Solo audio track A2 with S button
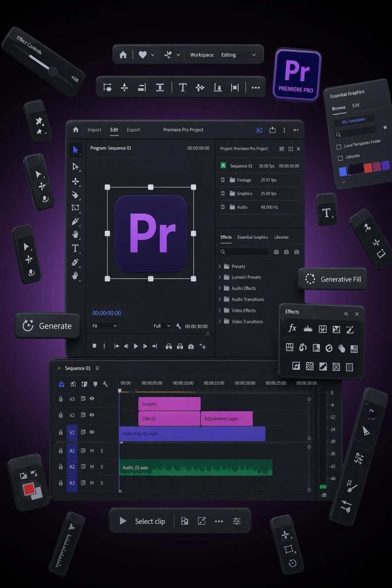The image size is (392, 588). [x=102, y=467]
